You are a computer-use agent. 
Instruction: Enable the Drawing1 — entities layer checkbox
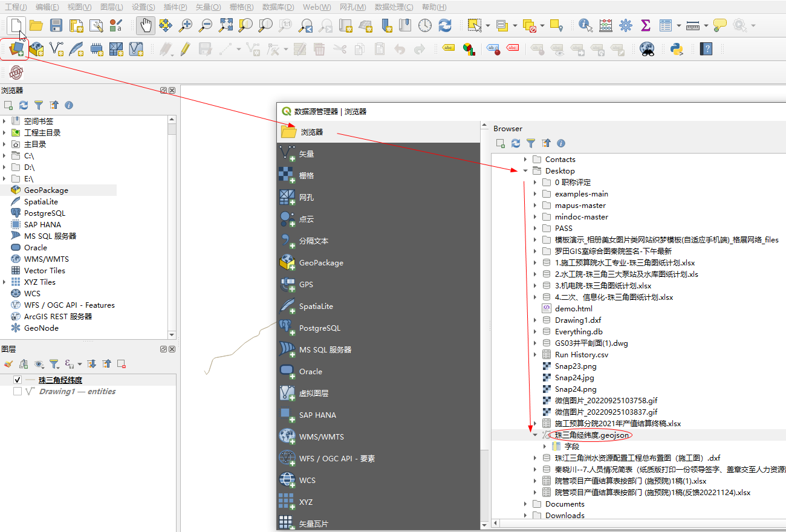[x=18, y=391]
